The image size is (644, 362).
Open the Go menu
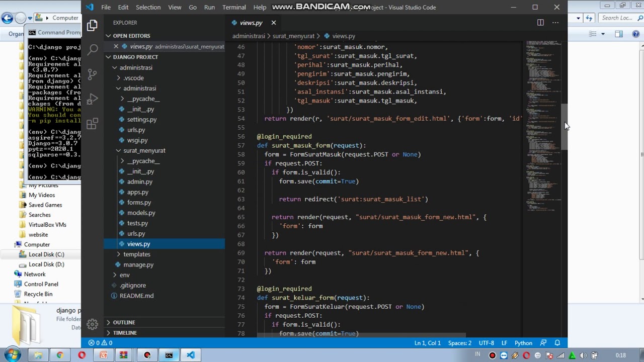[193, 7]
